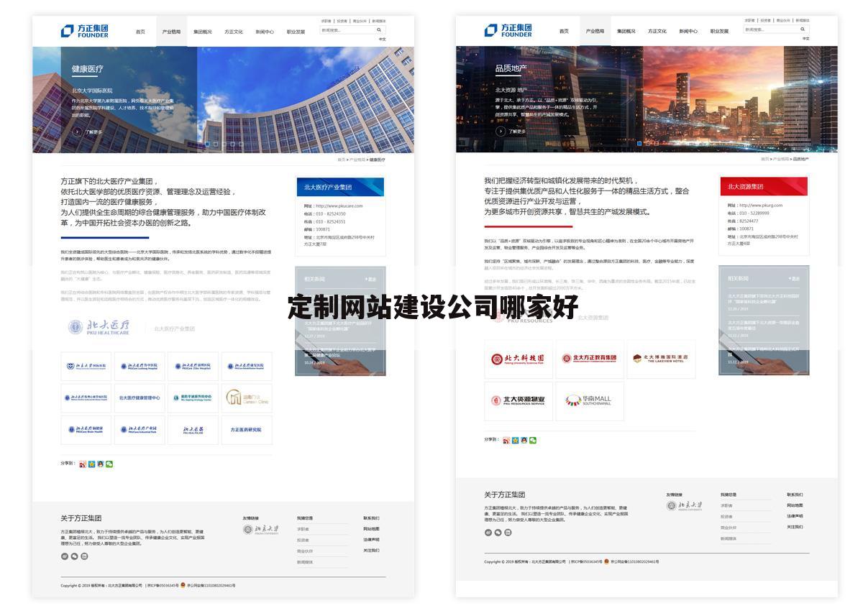Open 产业格局 menu on the left page
Screen dimensions: 863x616
pos(171,32)
